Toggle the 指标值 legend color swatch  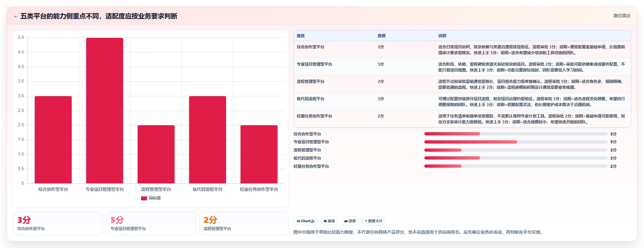144,198
